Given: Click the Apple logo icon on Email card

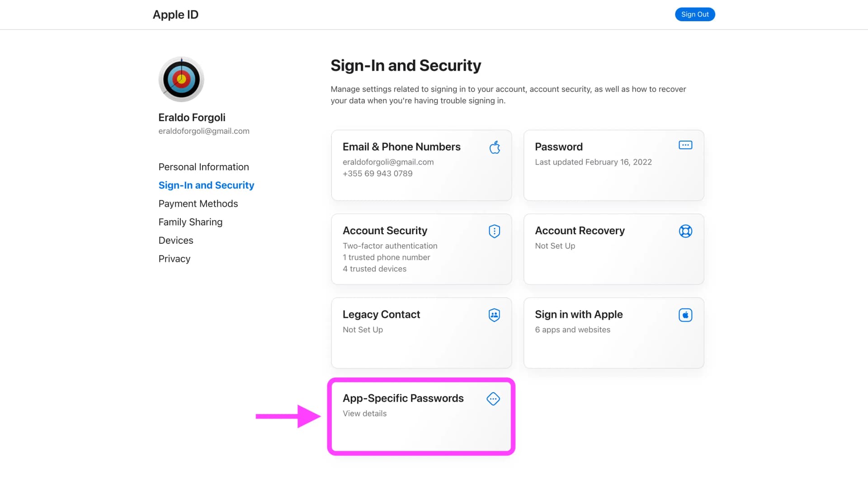Looking at the screenshot, I should coord(495,147).
